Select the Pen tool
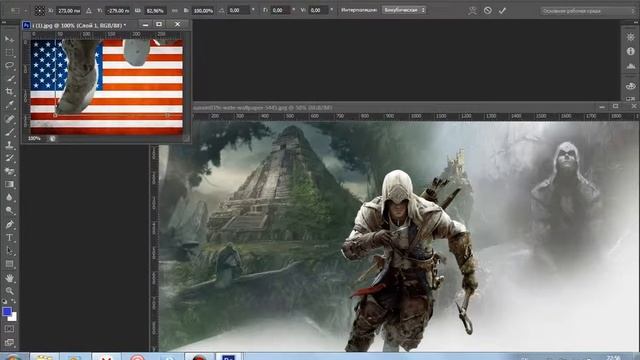This screenshot has height=360, width=640. point(9,224)
